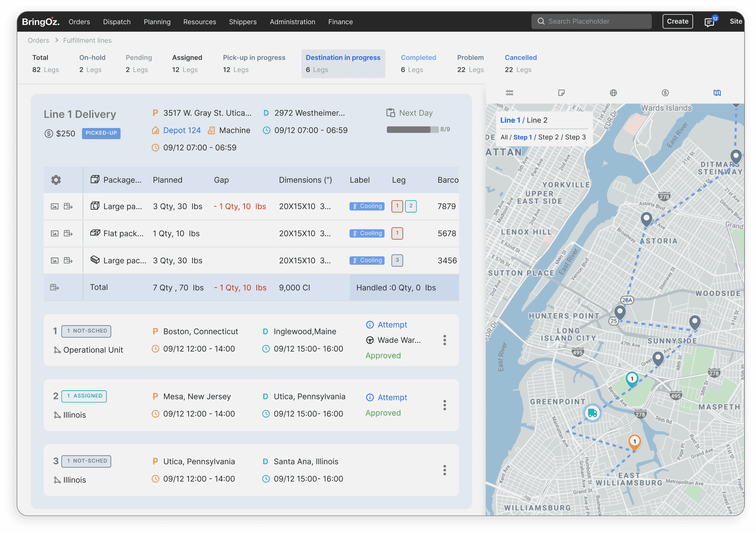Click image icon on Flat pack row

pos(55,233)
